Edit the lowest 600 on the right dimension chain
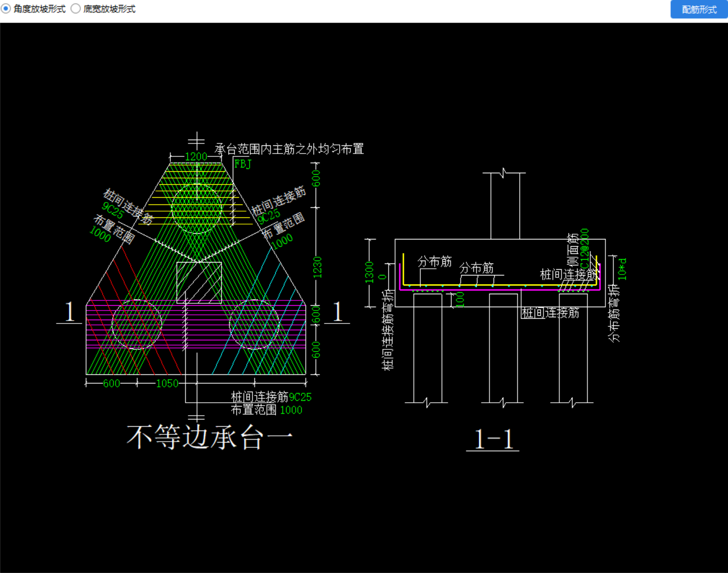This screenshot has height=573, width=728. 316,350
